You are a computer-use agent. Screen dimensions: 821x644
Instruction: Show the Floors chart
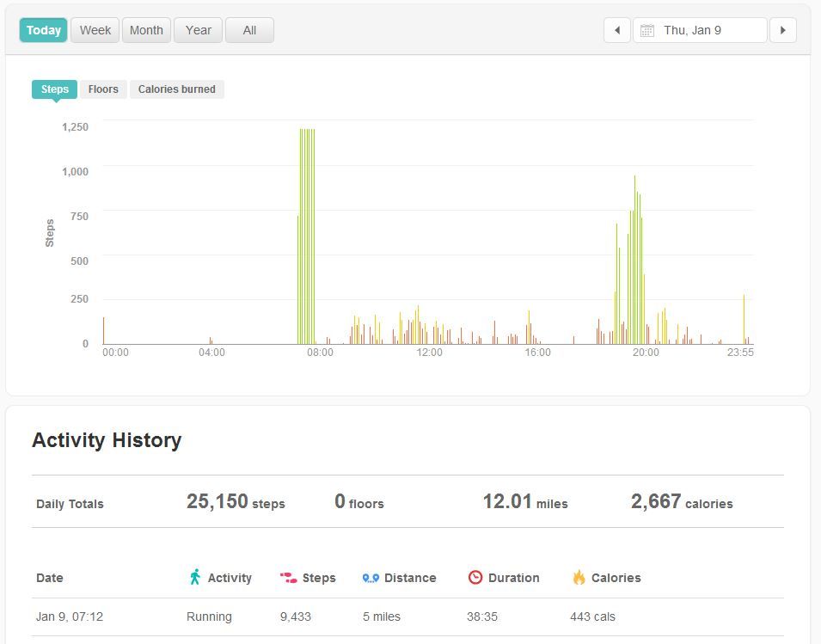[103, 89]
